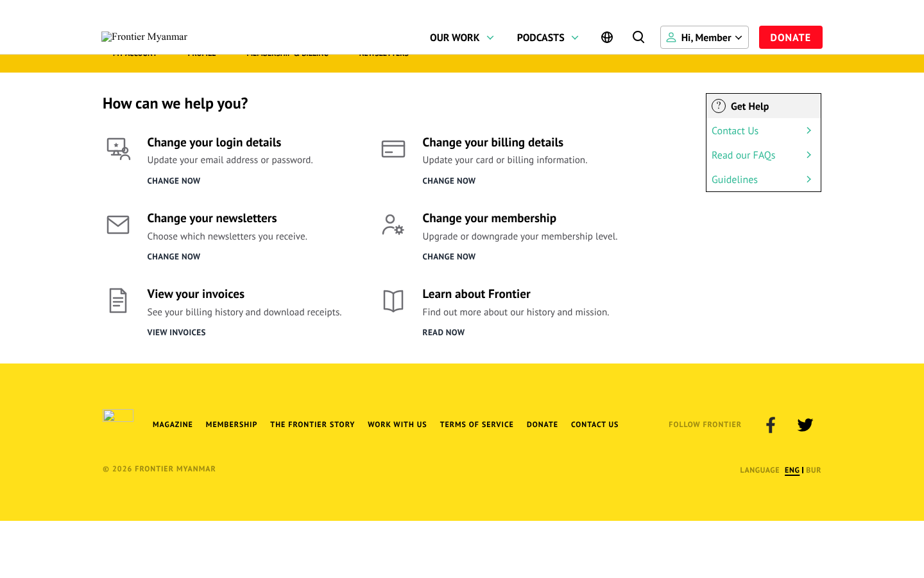Viewport: 924px width, 578px height.
Task: Click the Contact Us arrow chevron
Action: [809, 130]
